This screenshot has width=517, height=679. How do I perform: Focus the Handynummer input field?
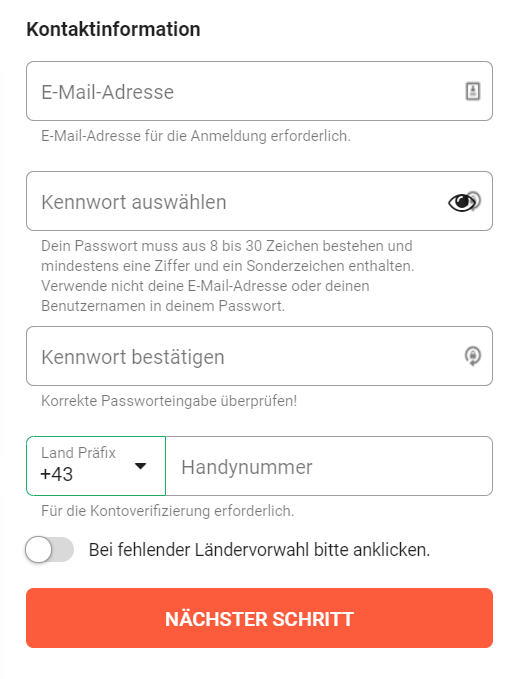point(329,466)
